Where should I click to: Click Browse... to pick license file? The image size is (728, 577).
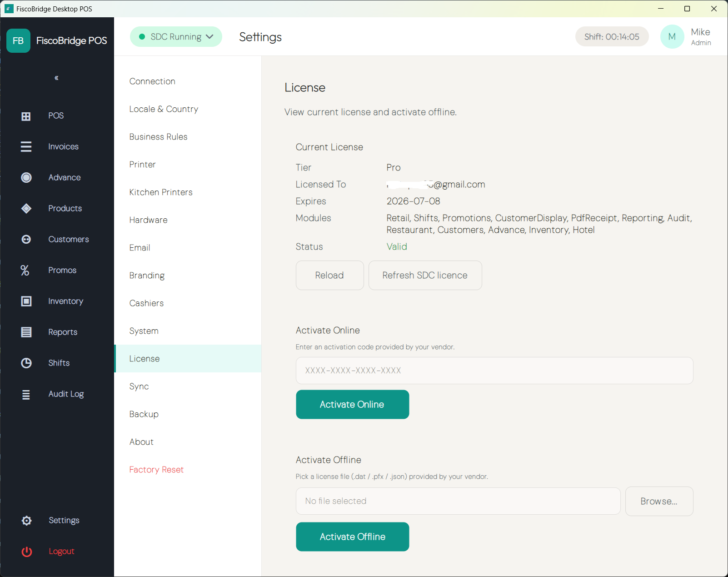pos(659,502)
